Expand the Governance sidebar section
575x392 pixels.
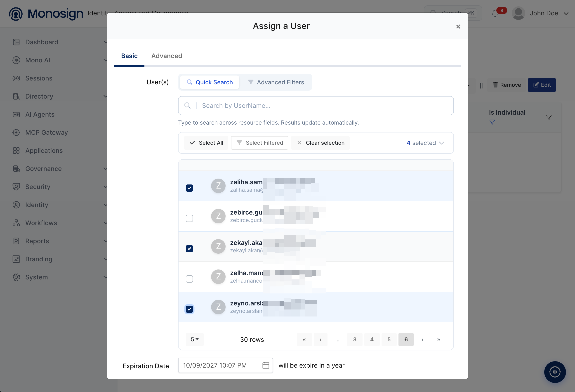[105, 168]
